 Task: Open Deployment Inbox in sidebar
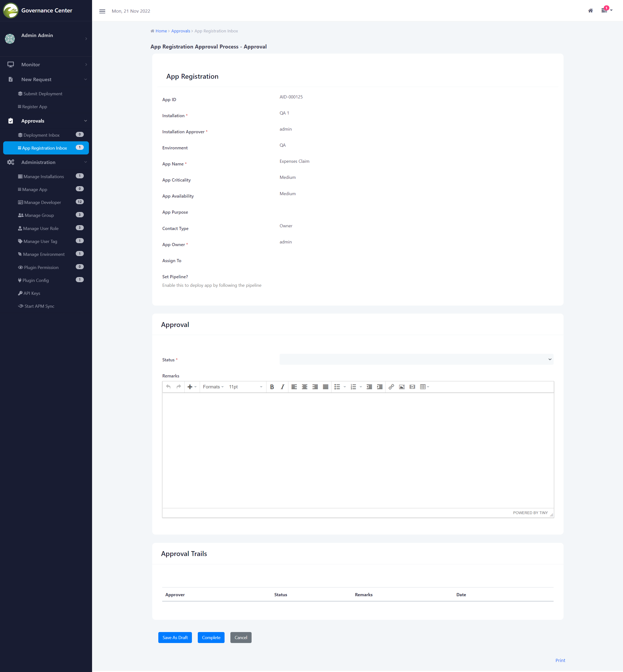[41, 135]
